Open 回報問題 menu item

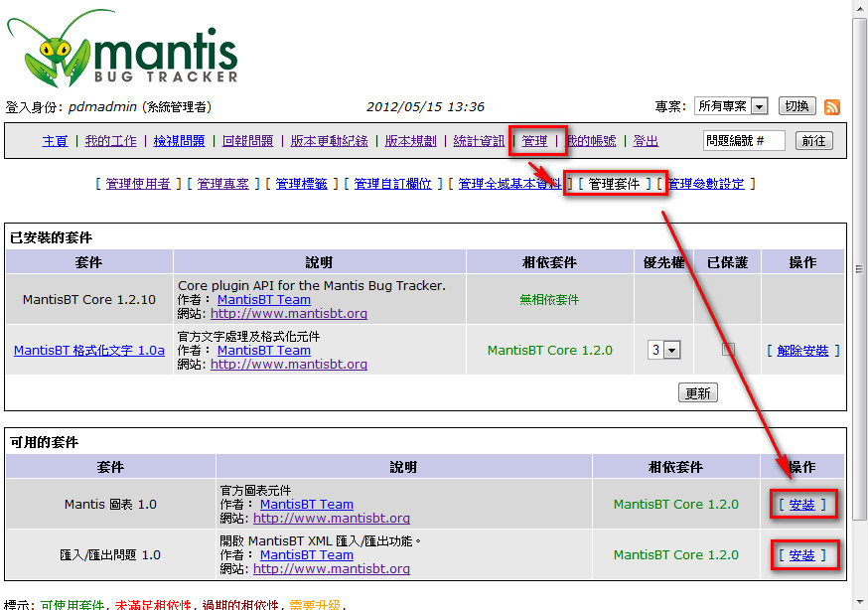pos(247,141)
